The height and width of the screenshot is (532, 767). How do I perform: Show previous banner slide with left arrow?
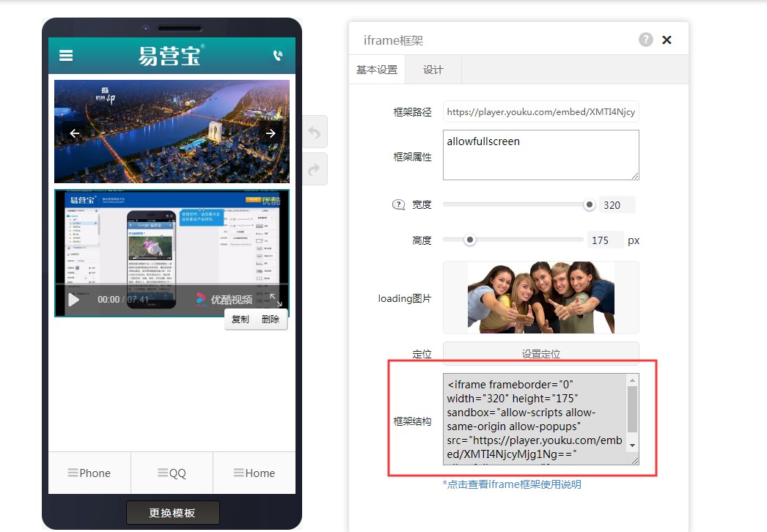pyautogui.click(x=74, y=133)
